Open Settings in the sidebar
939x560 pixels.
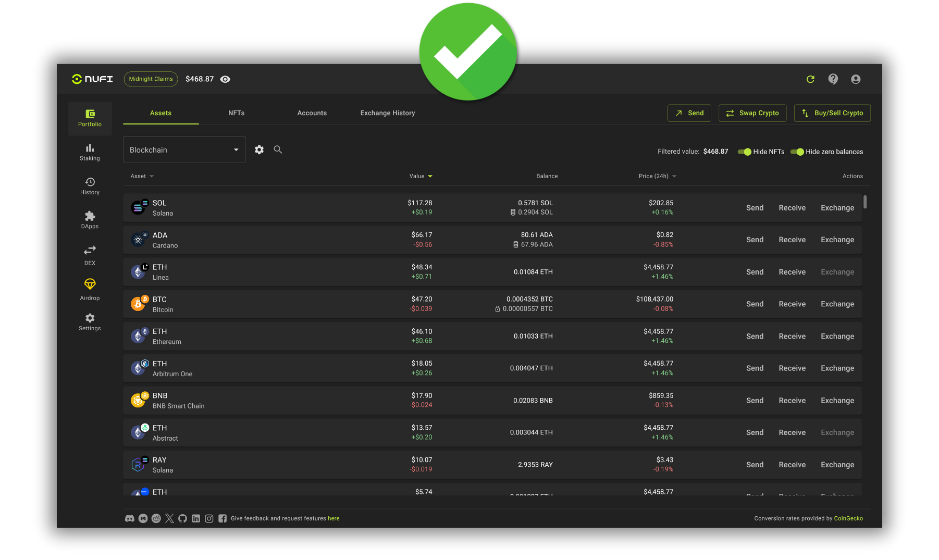tap(90, 322)
